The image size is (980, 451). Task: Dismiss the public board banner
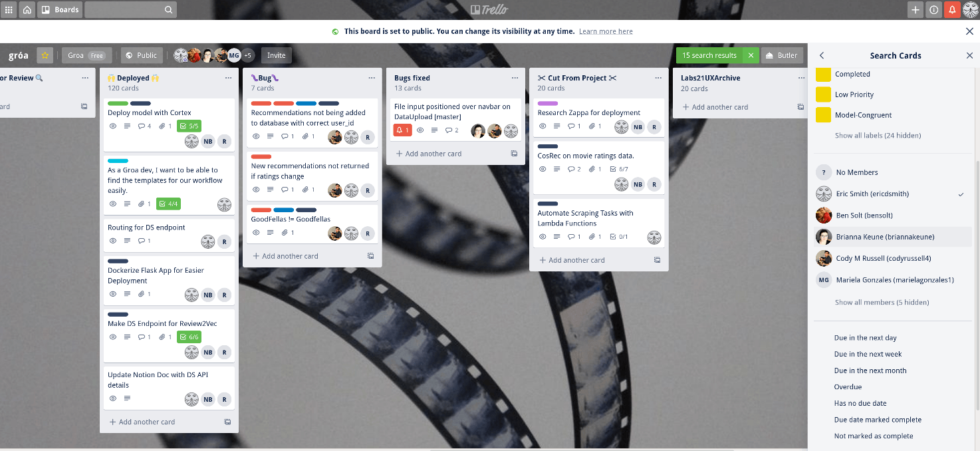(969, 31)
